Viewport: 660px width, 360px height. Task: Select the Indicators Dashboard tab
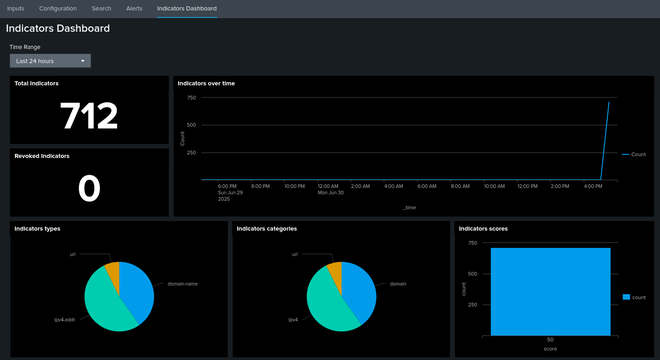coord(187,8)
